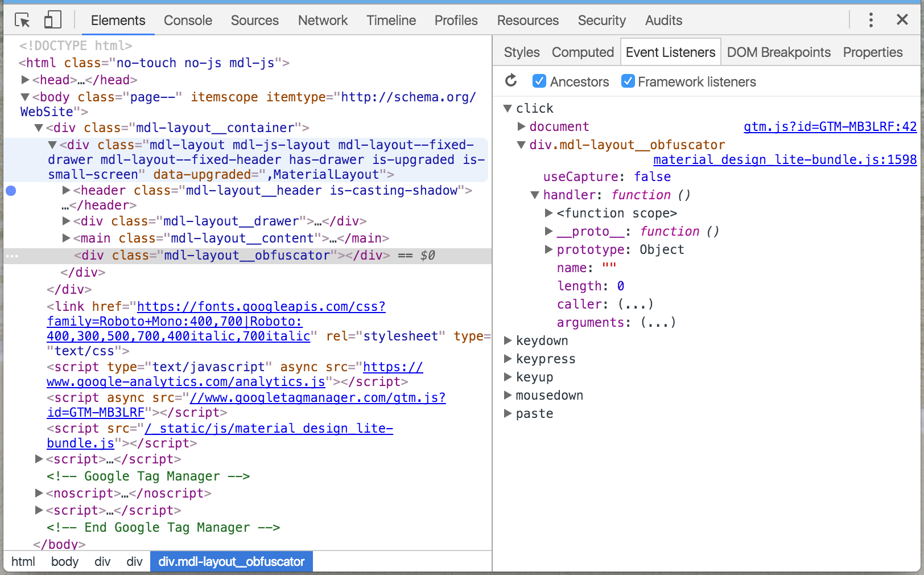
Task: Switch to the Computed pane
Action: pyautogui.click(x=583, y=52)
